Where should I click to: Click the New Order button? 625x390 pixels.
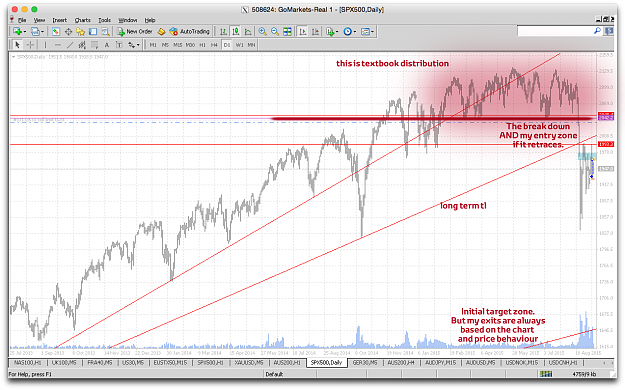coord(135,32)
